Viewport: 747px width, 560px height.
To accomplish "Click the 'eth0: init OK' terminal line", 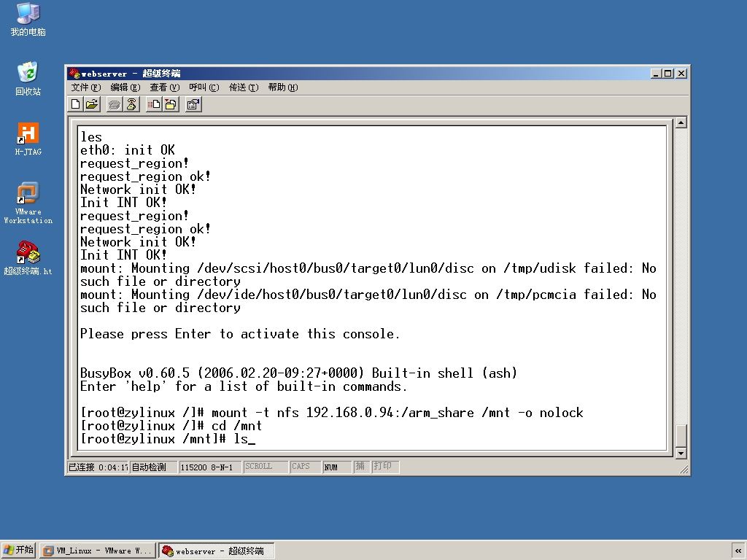I will [x=128, y=150].
